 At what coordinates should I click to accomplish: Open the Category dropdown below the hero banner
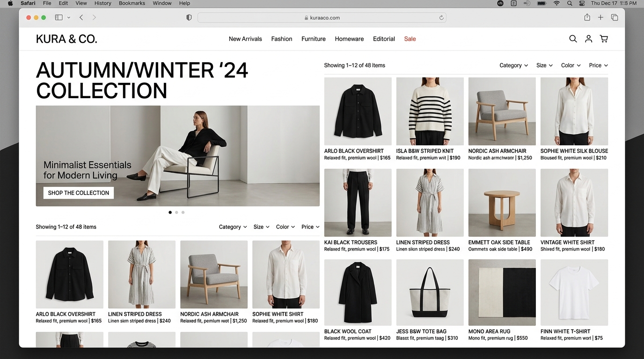click(x=233, y=227)
